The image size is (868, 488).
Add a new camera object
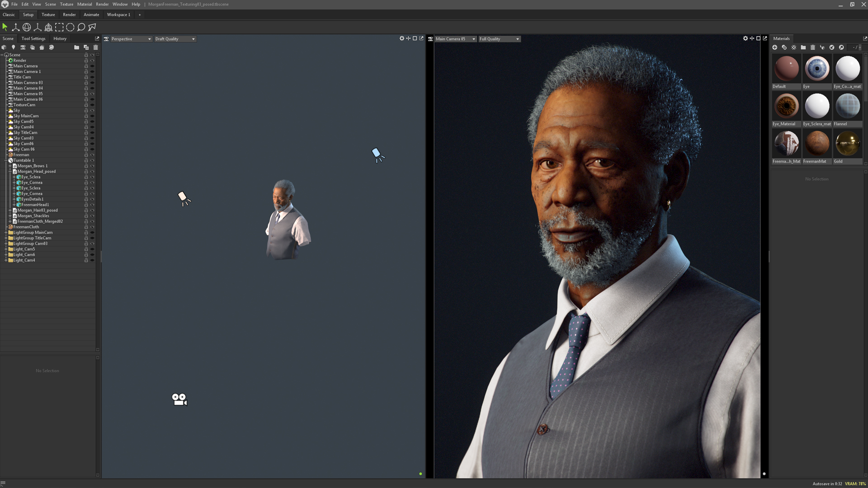[23, 47]
